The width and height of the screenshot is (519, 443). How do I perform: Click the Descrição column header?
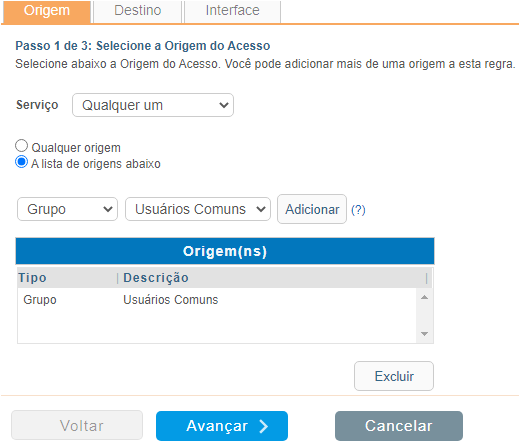point(272,278)
